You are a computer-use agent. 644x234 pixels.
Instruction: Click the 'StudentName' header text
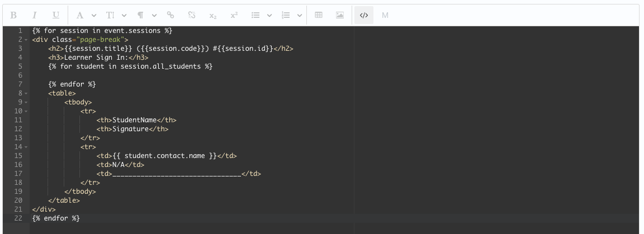tap(134, 120)
